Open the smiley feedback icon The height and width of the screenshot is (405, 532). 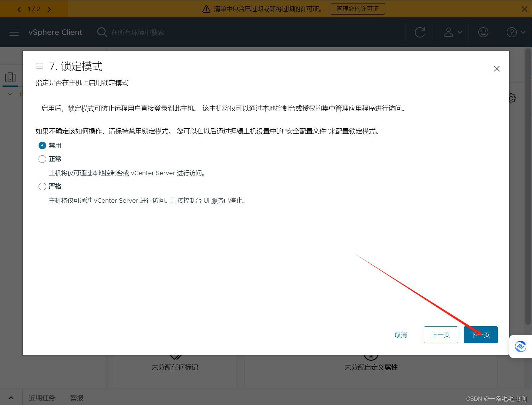pos(483,32)
